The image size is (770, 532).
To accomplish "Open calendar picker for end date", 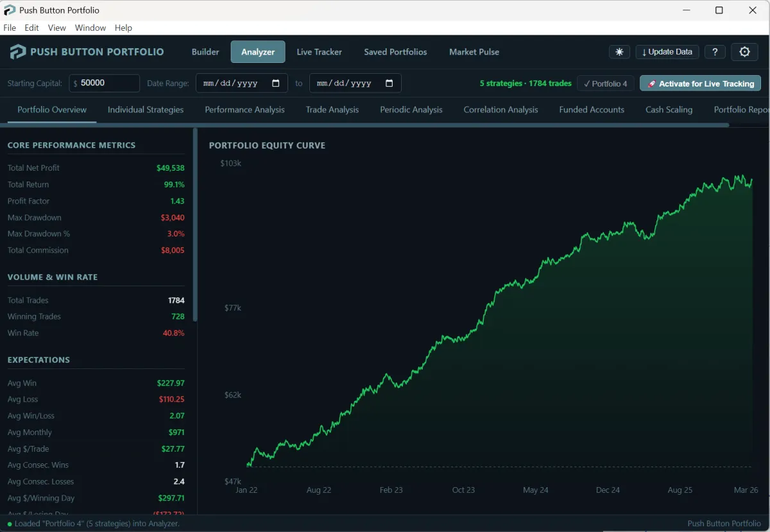I will click(389, 83).
